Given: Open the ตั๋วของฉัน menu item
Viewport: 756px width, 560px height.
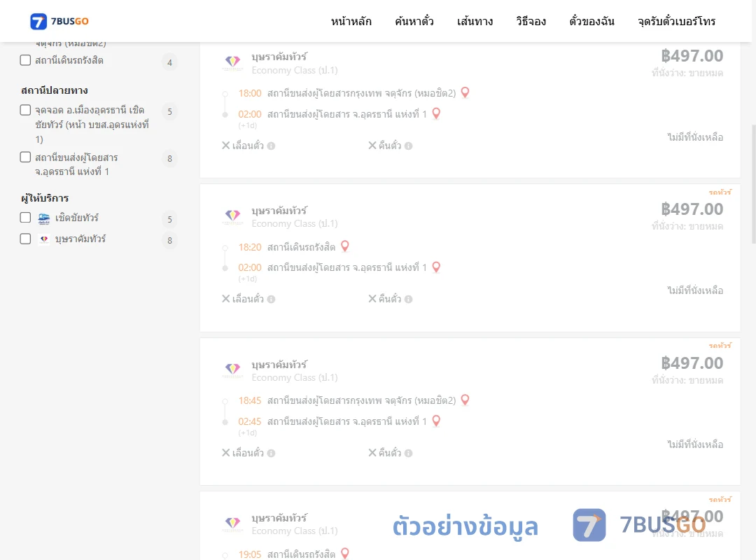Looking at the screenshot, I should (591, 21).
